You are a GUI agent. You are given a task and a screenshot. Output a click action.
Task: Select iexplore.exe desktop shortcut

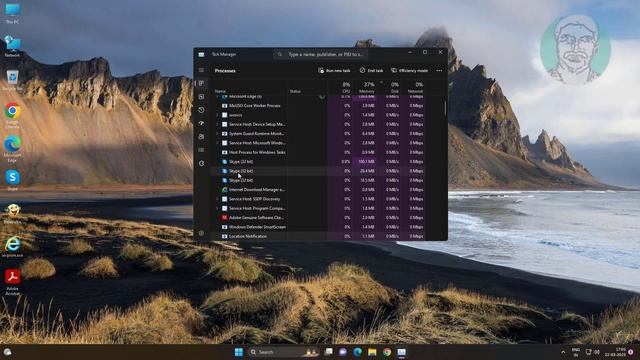[x=12, y=247]
